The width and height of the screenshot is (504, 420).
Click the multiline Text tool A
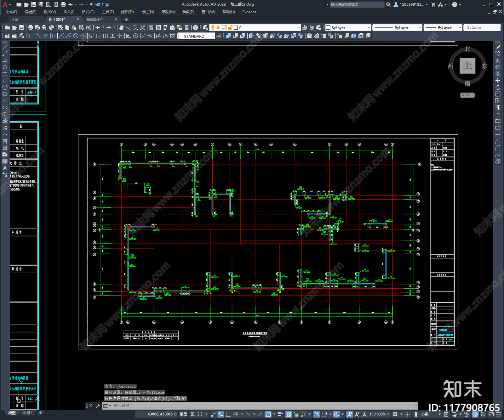pos(5,168)
